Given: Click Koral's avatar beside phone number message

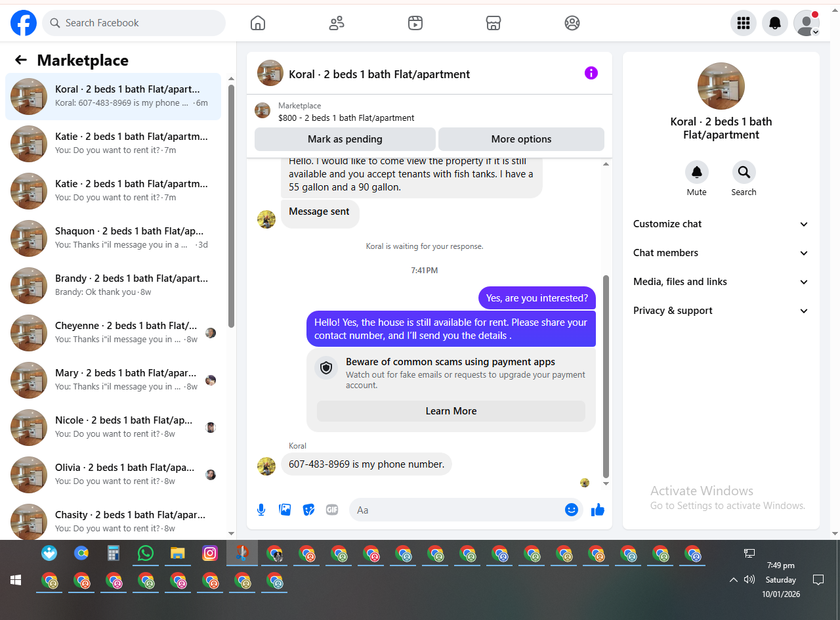Looking at the screenshot, I should pyautogui.click(x=266, y=466).
